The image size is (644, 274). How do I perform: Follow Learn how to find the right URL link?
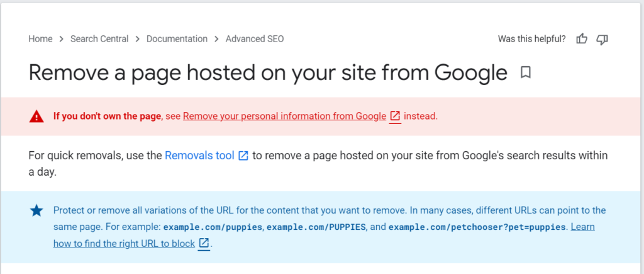pos(324,235)
